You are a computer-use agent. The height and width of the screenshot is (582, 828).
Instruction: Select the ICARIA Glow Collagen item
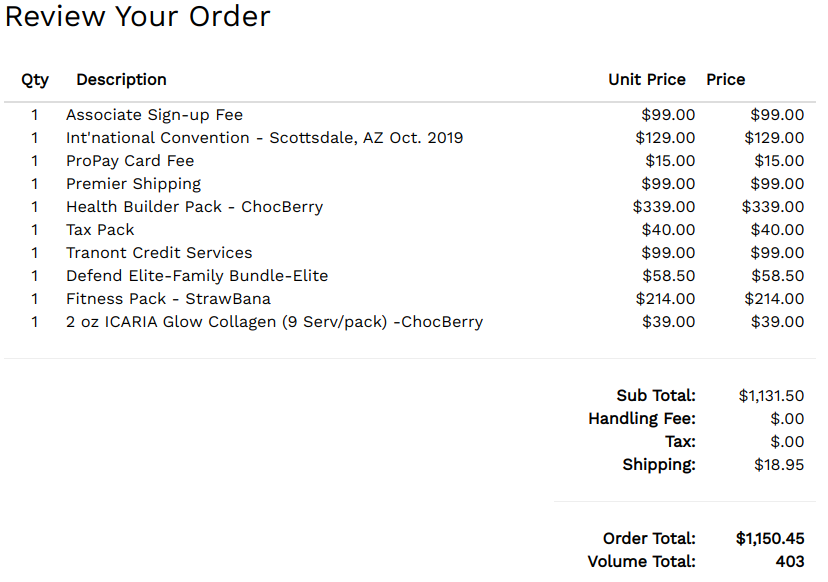pyautogui.click(x=274, y=322)
